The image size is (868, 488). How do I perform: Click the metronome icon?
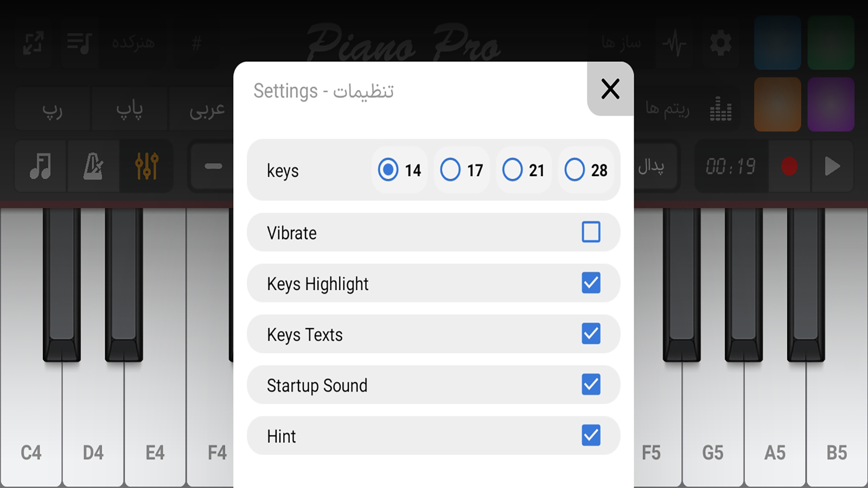pyautogui.click(x=93, y=166)
